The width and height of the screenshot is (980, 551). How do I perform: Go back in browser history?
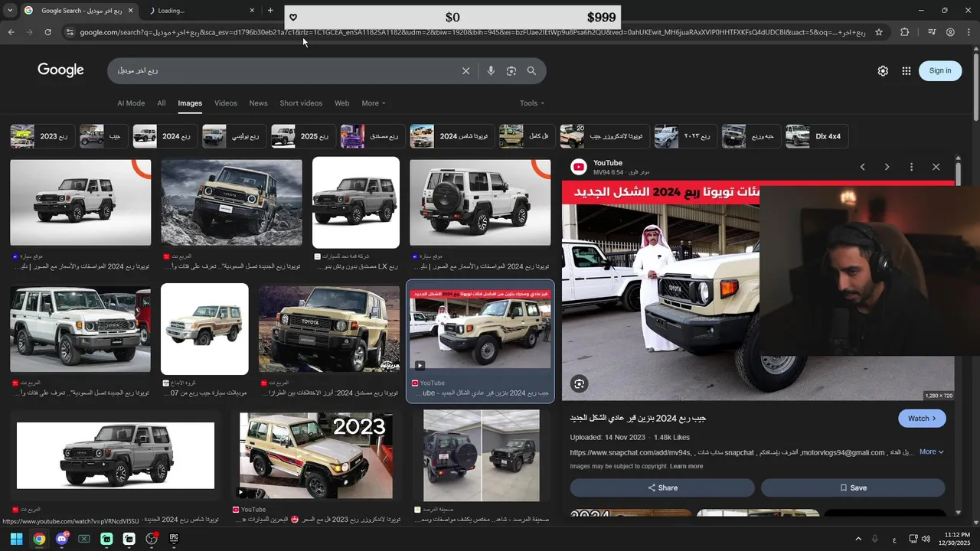click(x=11, y=32)
